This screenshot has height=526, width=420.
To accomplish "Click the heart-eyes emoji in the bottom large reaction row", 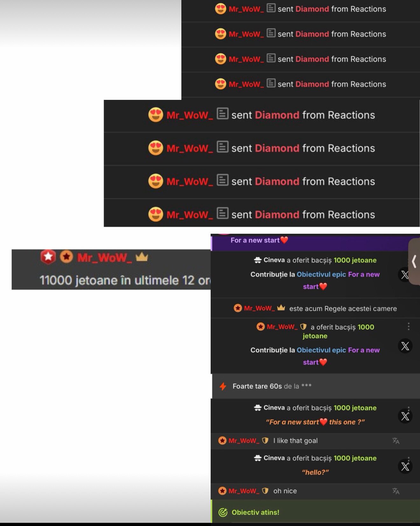I will [x=156, y=214].
